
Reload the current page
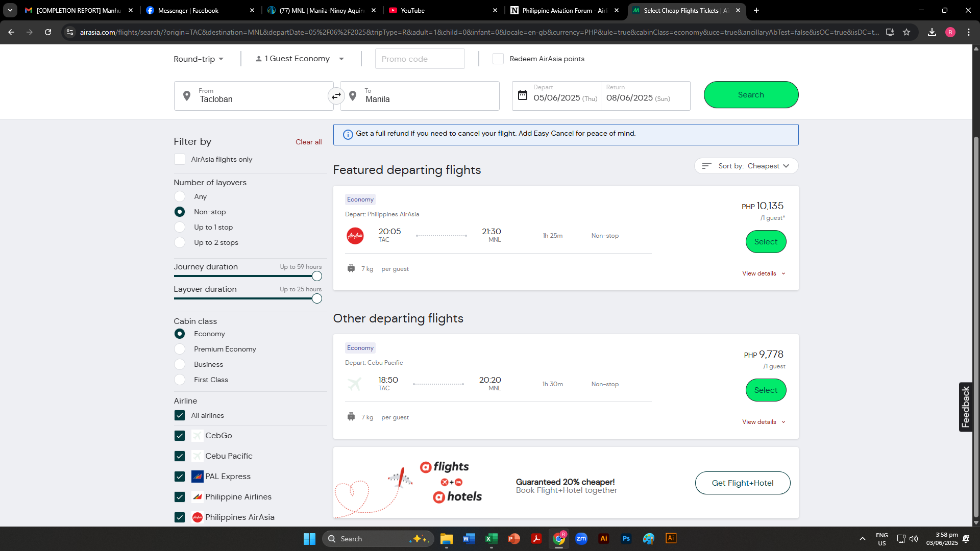[48, 32]
